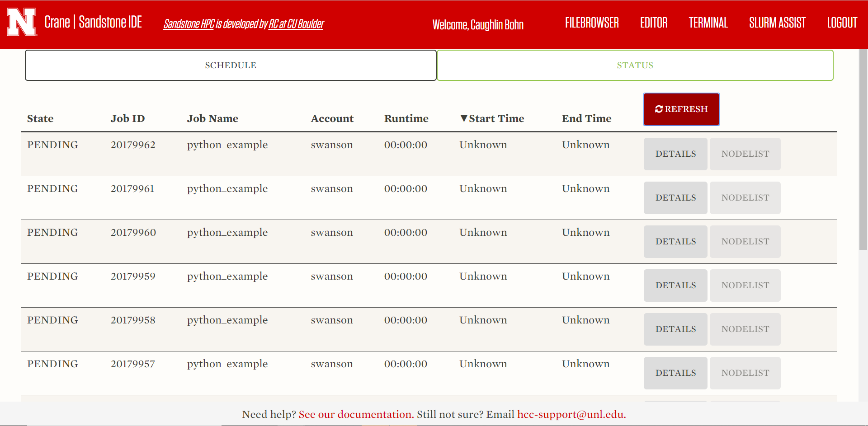Click the vertical scrollbar thumb
Screen dimensions: 868x426
point(863,149)
